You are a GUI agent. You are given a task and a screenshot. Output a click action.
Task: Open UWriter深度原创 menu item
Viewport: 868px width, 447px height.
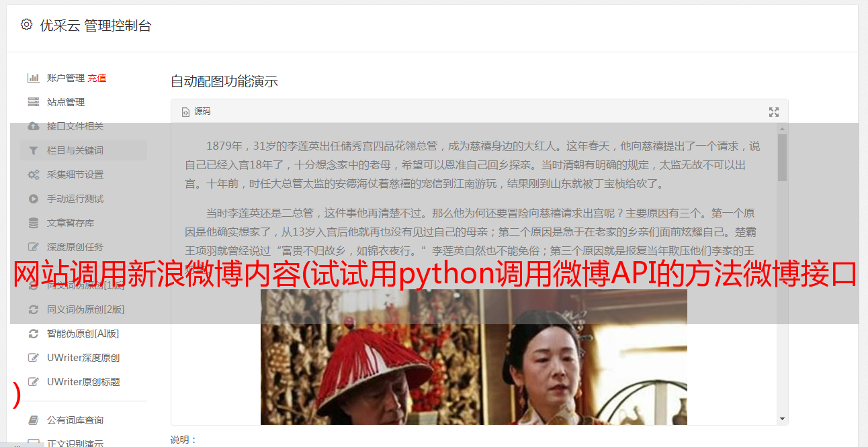pyautogui.click(x=83, y=358)
